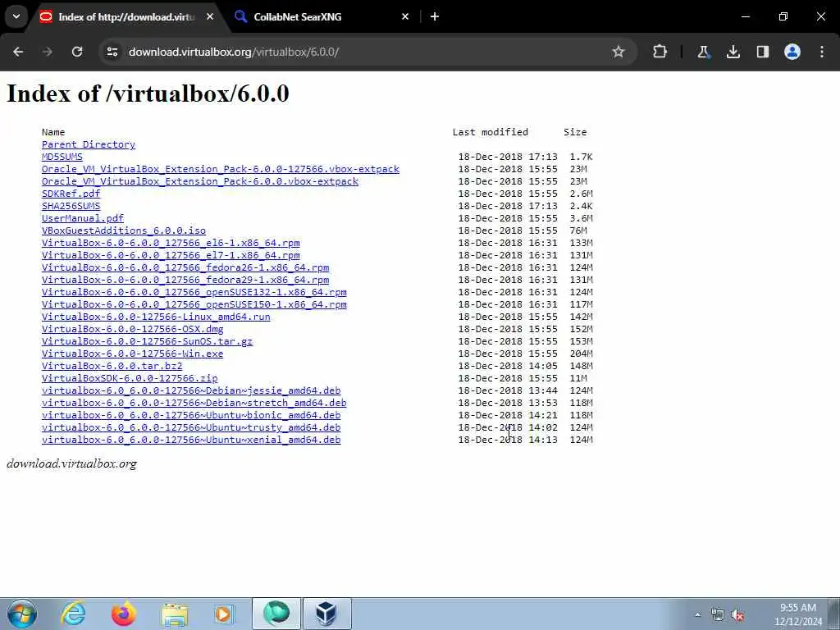Open the Chrome three-dot menu
This screenshot has height=630, width=840.
(x=822, y=52)
